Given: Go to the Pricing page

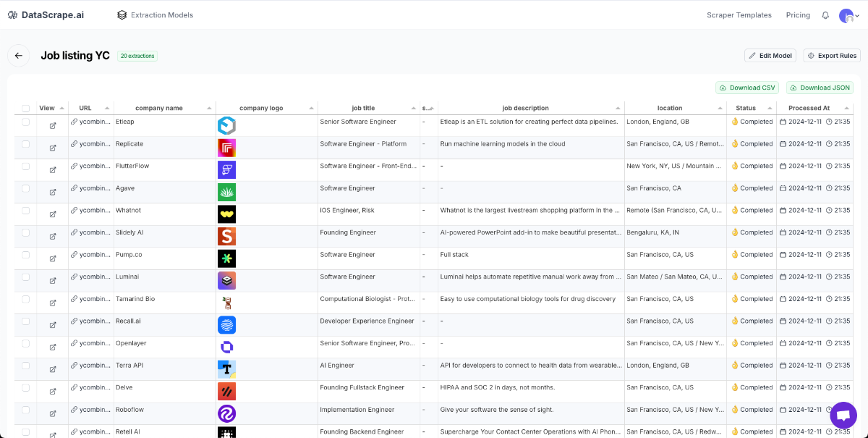Looking at the screenshot, I should click(x=798, y=15).
